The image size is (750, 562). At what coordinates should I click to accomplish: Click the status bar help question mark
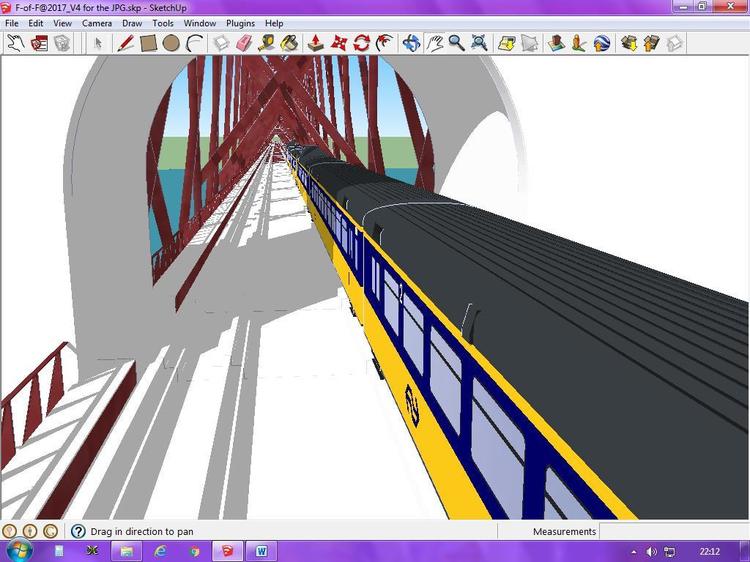tap(78, 532)
